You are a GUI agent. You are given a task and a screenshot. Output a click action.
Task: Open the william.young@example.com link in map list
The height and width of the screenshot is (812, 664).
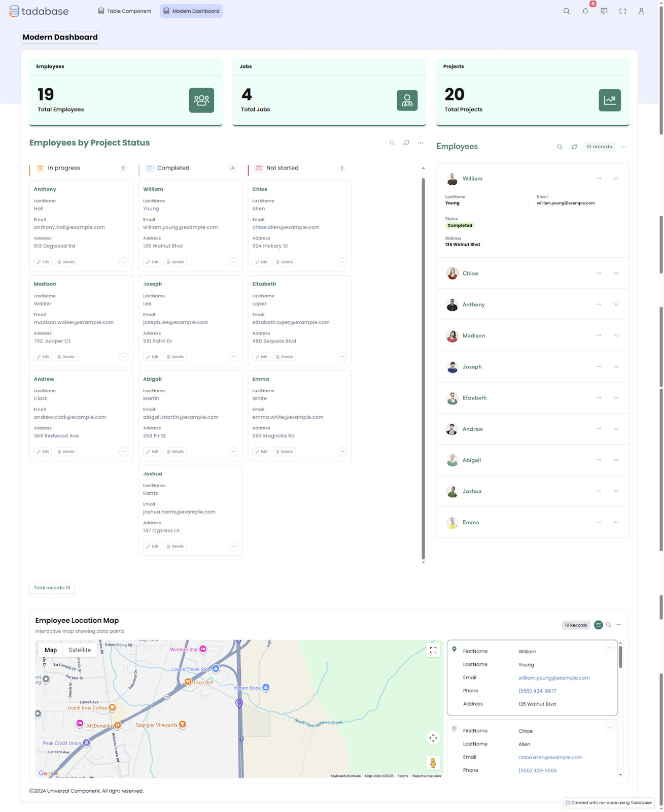553,678
